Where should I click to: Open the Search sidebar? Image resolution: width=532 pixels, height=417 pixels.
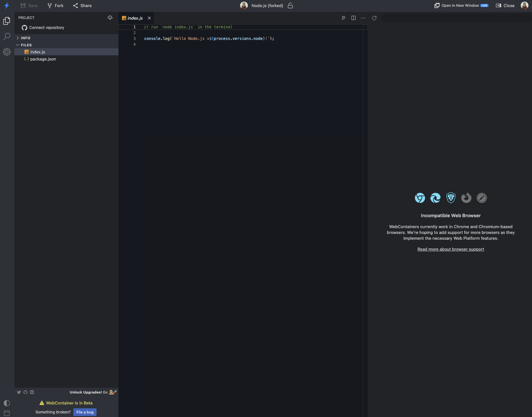[7, 36]
